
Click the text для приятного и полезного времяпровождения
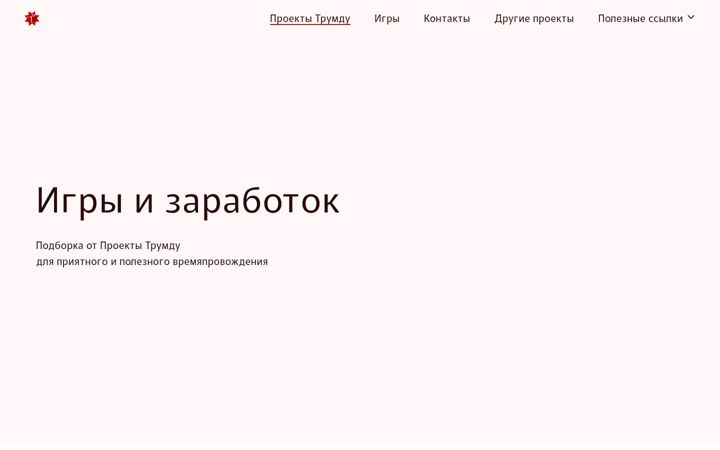(x=152, y=262)
